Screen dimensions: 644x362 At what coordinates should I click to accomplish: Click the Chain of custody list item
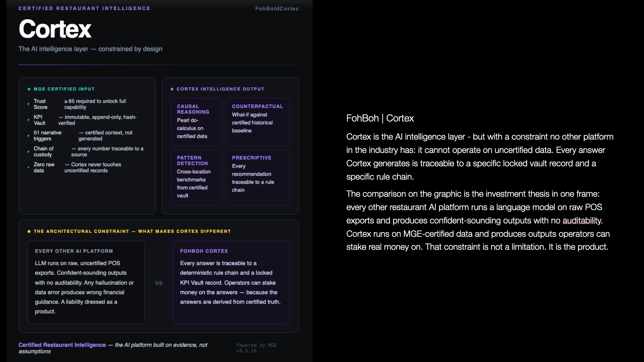43,152
